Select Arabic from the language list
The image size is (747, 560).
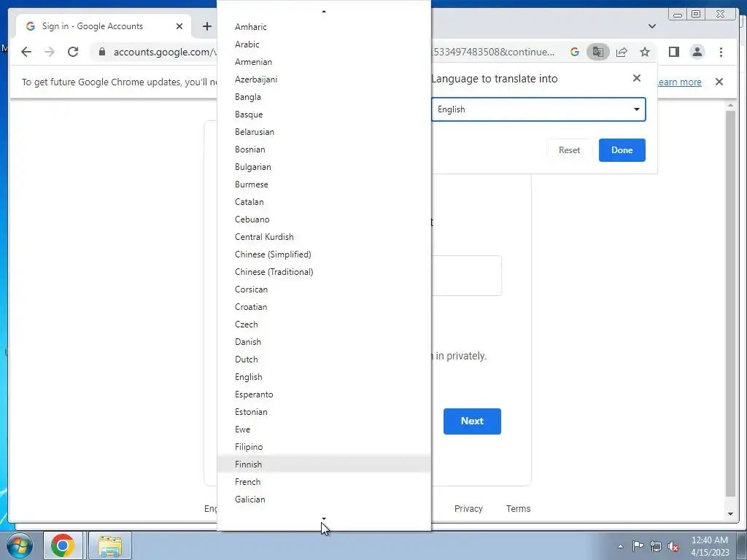[x=324, y=44]
